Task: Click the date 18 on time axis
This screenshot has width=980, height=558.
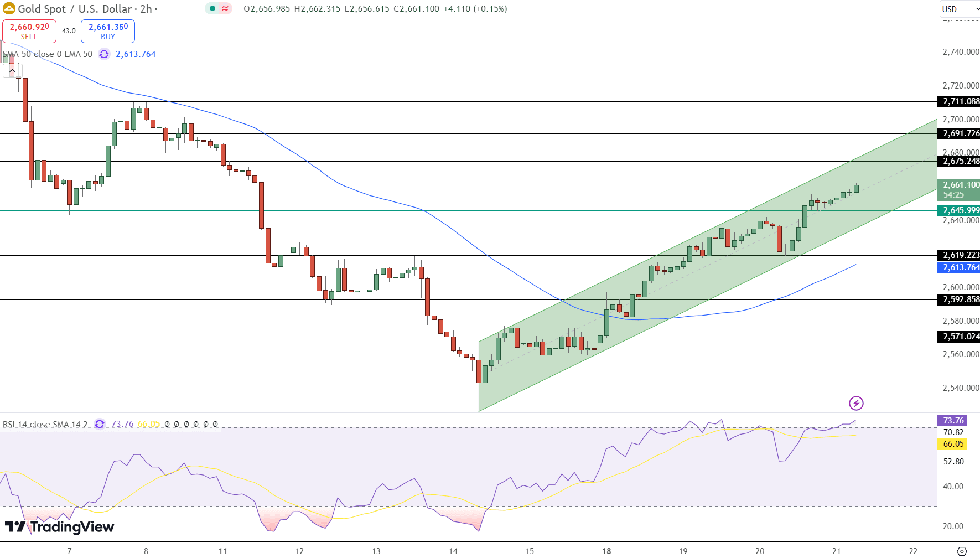Action: [x=606, y=551]
